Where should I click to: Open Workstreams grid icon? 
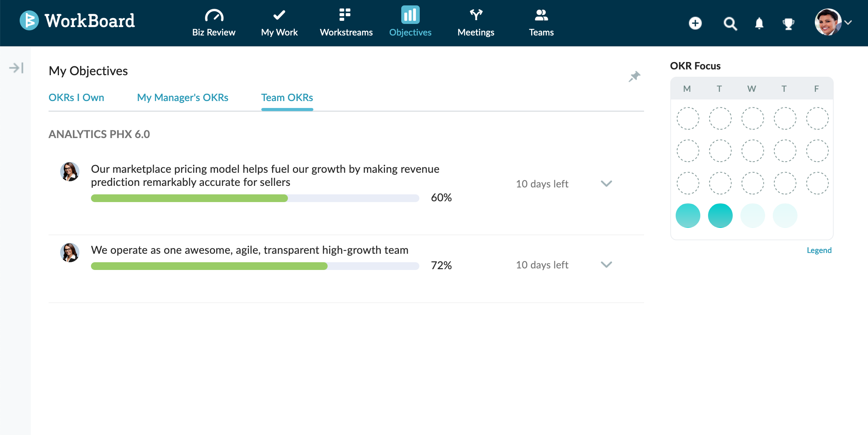coord(345,15)
